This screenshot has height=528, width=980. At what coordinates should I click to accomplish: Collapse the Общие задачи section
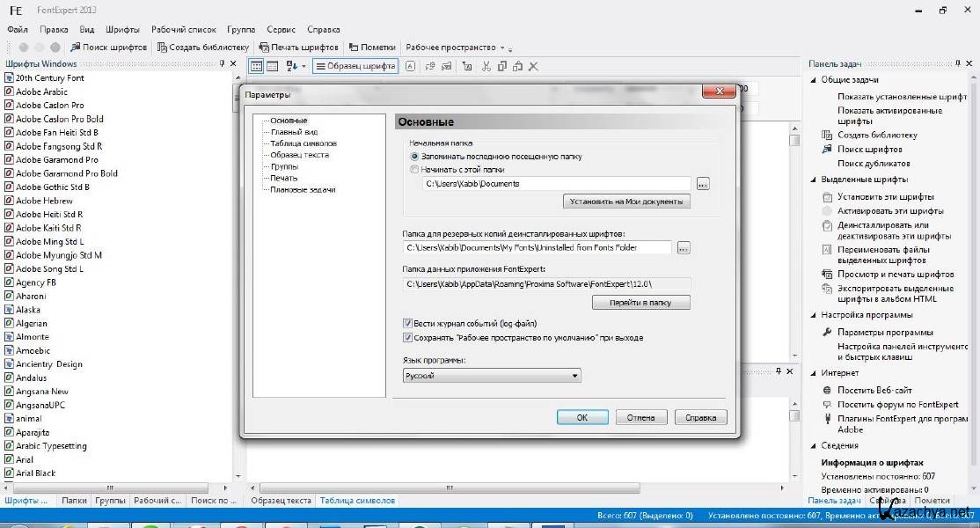(814, 80)
